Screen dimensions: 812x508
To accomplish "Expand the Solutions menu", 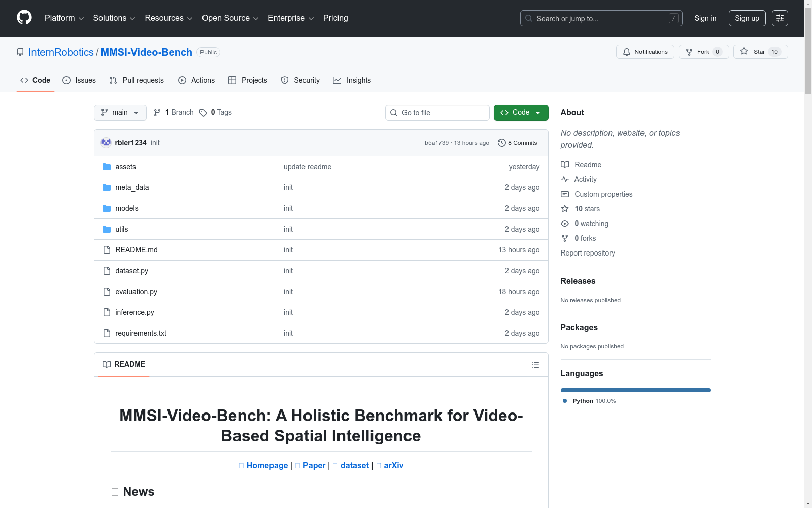I will pos(114,18).
